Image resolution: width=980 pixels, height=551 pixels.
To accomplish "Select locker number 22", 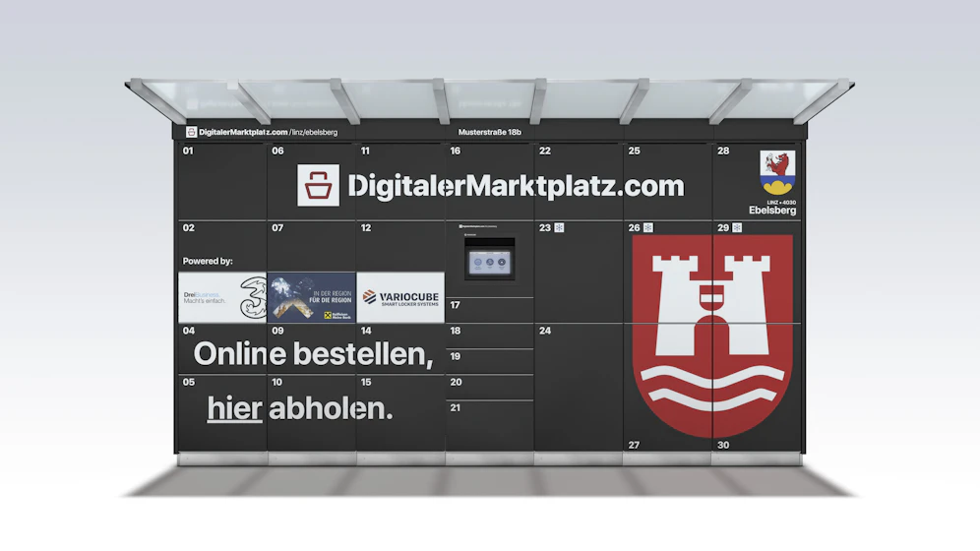I will tap(545, 151).
